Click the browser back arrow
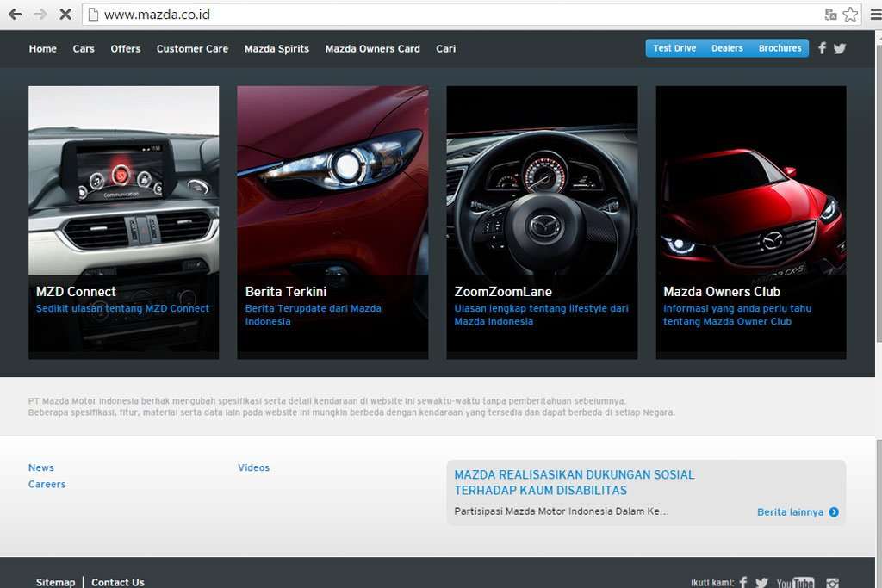882x588 pixels. point(16,14)
